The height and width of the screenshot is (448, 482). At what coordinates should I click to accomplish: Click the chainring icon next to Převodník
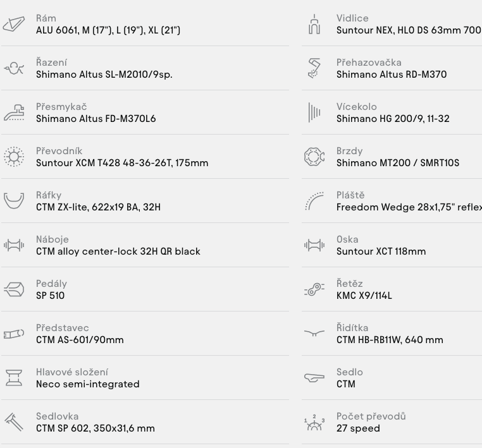pos(13,157)
